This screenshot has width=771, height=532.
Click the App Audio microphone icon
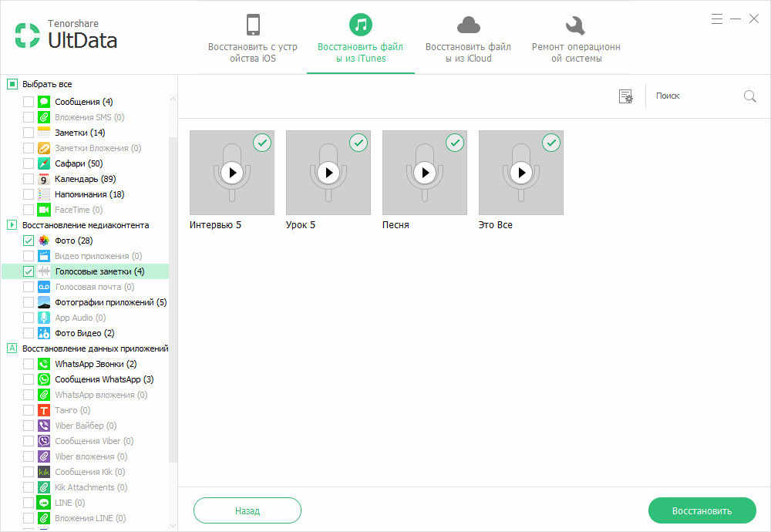coord(44,318)
